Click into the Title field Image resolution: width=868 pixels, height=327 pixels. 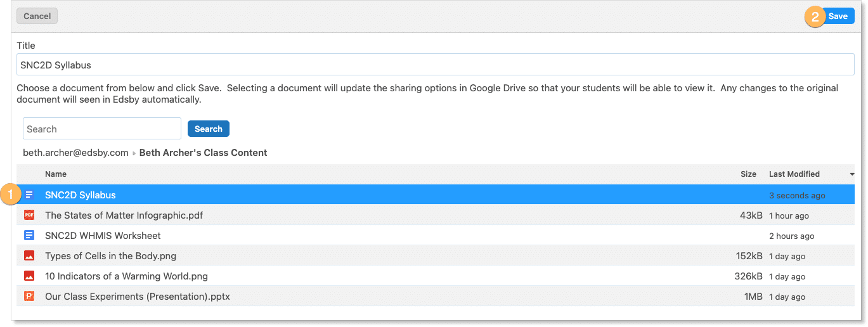coord(435,65)
